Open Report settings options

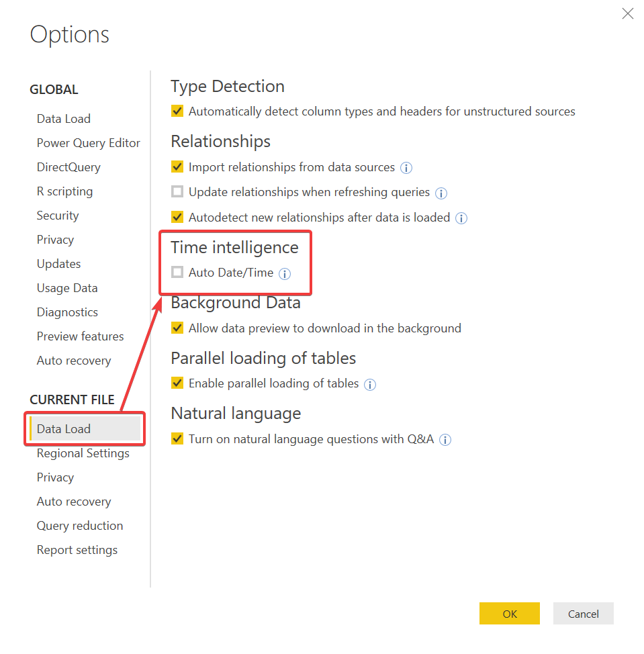pyautogui.click(x=77, y=550)
